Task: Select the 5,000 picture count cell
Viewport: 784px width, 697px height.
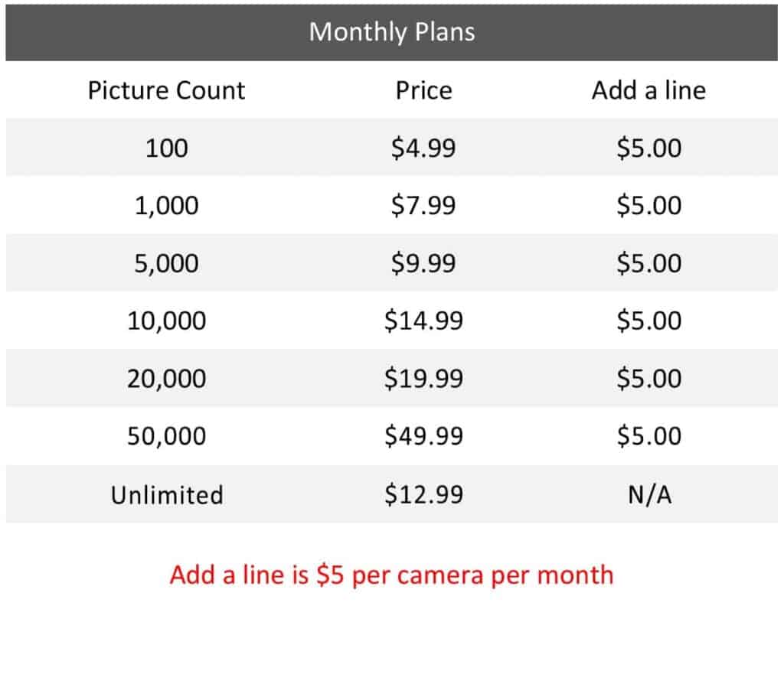Action: (x=166, y=263)
